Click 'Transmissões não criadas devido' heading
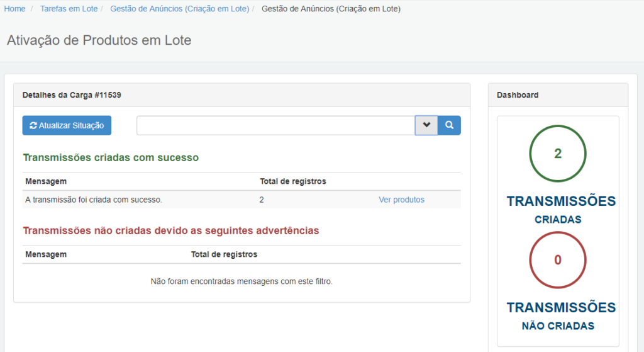 click(171, 230)
